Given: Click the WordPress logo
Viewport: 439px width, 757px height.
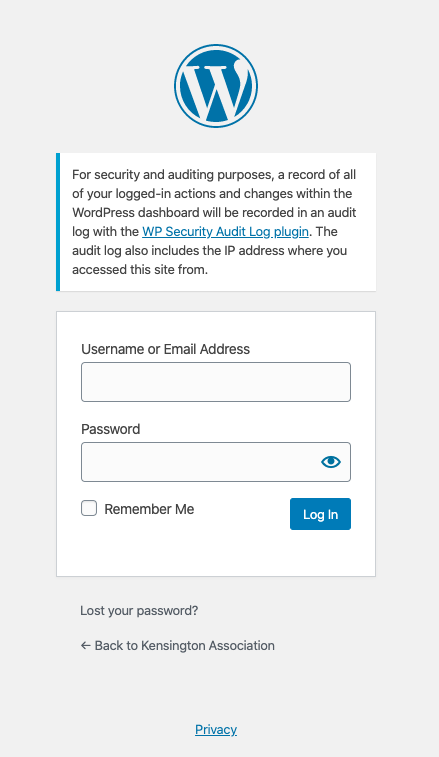Looking at the screenshot, I should point(216,86).
